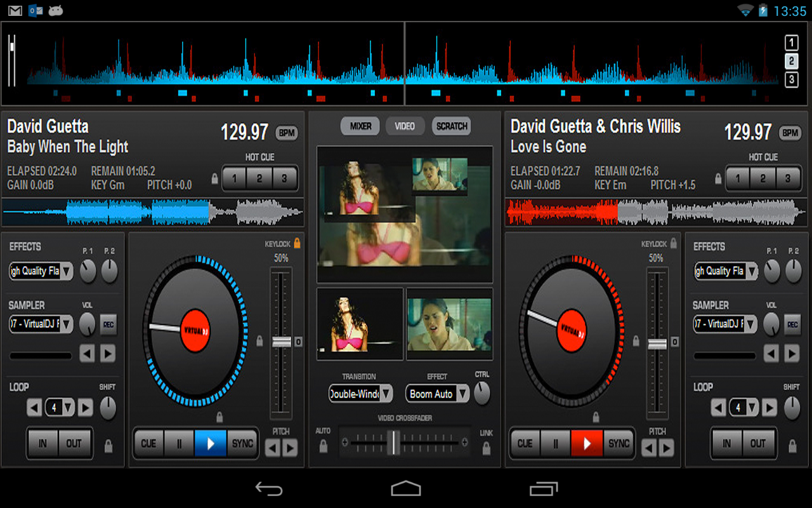
Task: Click the left deck turntable platter
Action: tap(195, 331)
